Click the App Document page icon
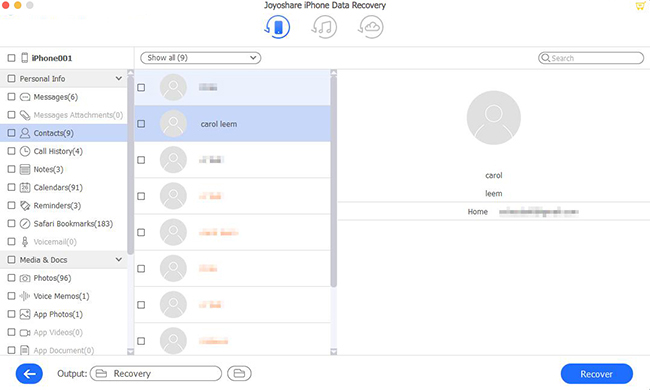This screenshot has width=650, height=390. [25, 350]
